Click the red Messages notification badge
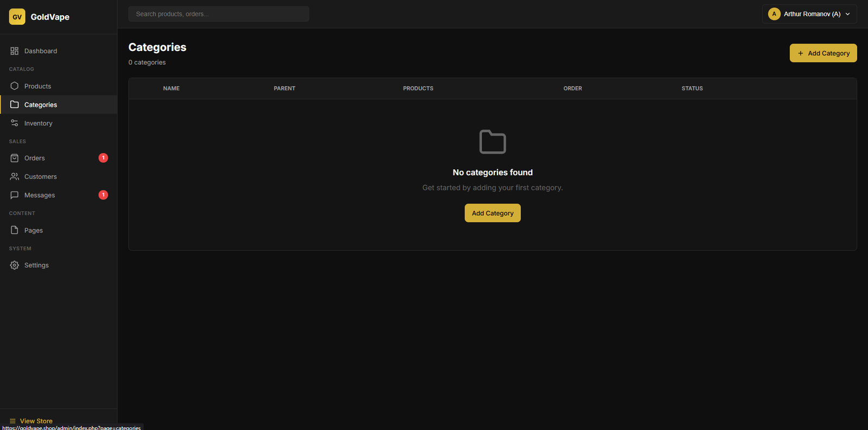 point(103,195)
